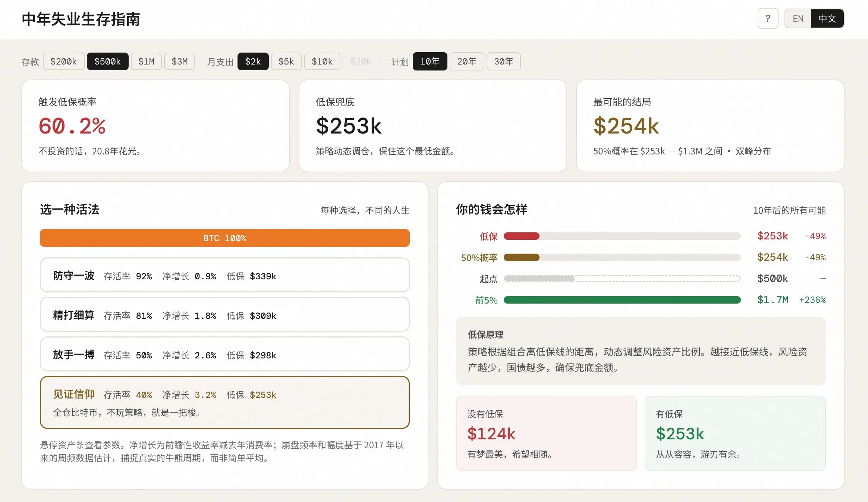Open the 有低保 $253k comparison card
The height and width of the screenshot is (502, 868).
735,433
